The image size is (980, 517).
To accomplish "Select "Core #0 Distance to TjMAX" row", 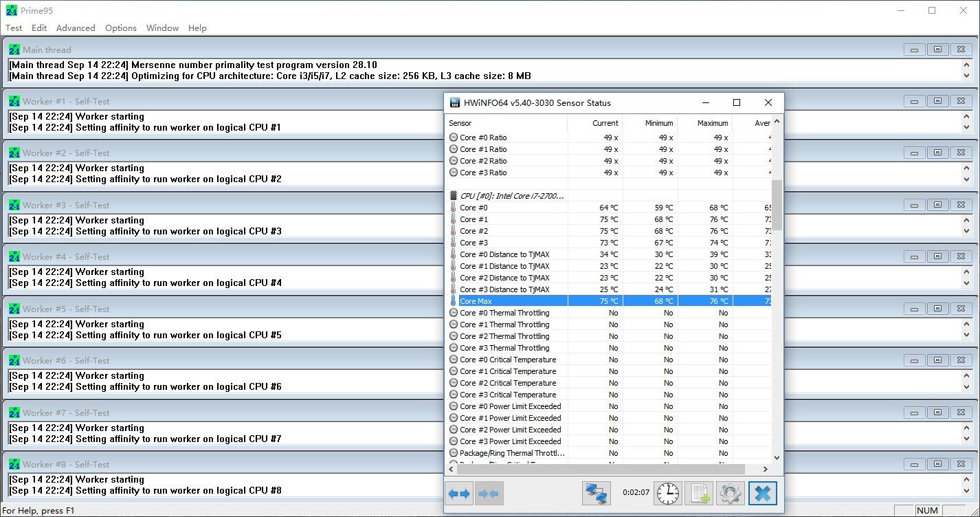I will (x=608, y=254).
